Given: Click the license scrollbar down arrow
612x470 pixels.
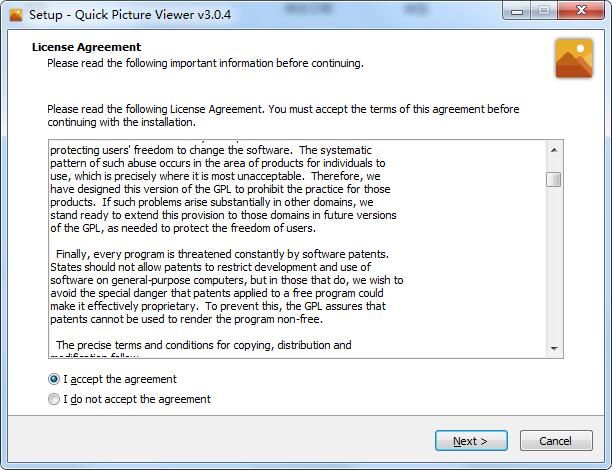Looking at the screenshot, I should point(553,348).
